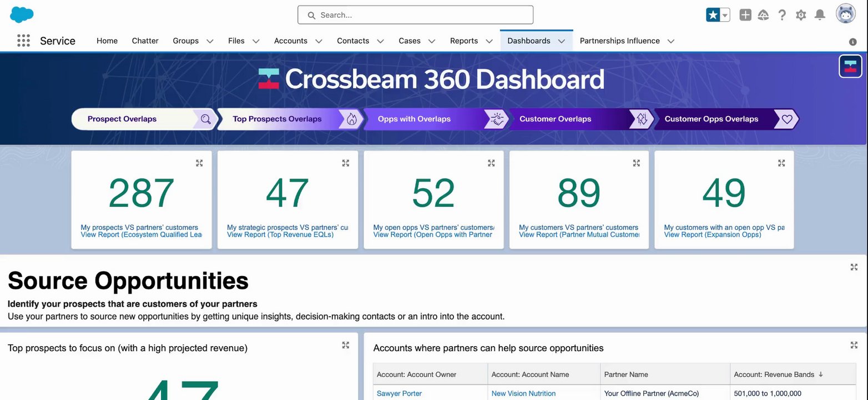The height and width of the screenshot is (400, 868).
Task: Click the Account: Account Owner column header
Action: tap(431, 374)
